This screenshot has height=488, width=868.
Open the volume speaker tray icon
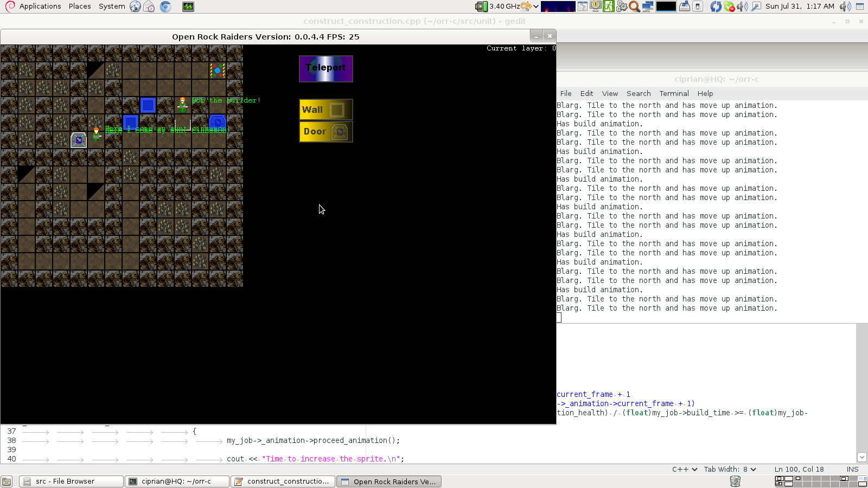(x=742, y=7)
